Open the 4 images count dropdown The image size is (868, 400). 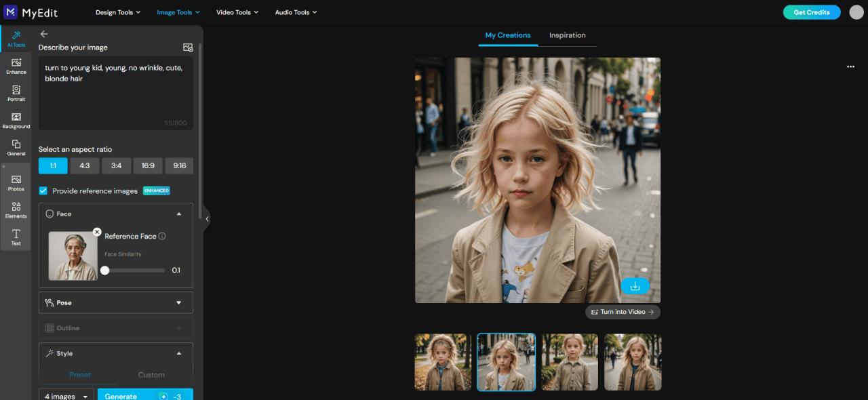pos(66,396)
